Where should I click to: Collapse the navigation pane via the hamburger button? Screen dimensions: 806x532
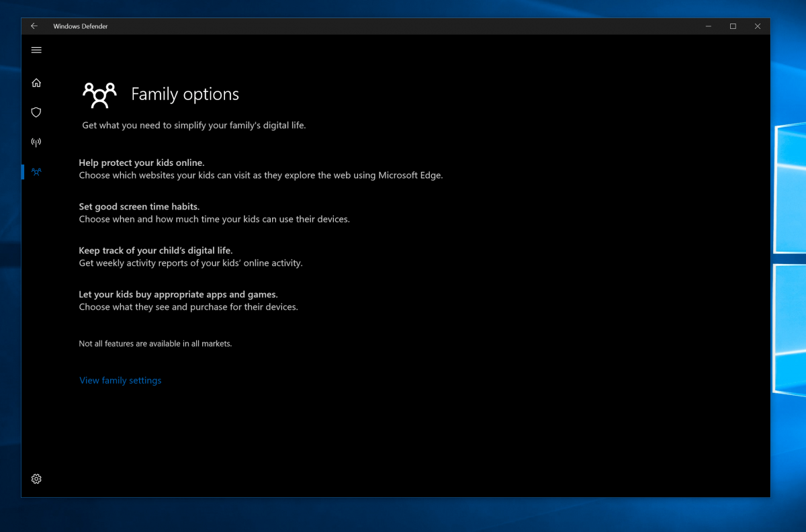tap(36, 50)
